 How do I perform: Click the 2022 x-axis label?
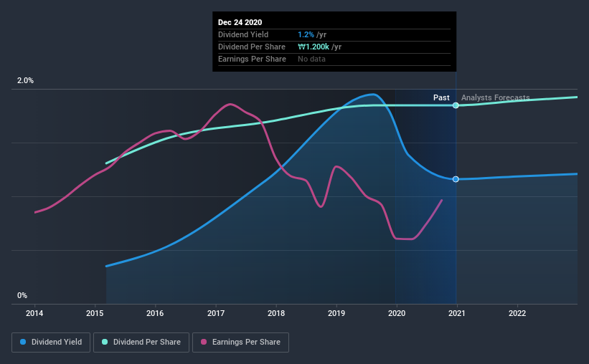click(517, 313)
